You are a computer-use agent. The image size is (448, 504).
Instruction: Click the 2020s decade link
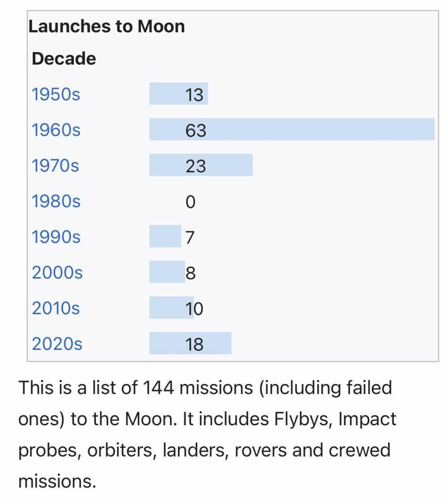pos(57,344)
